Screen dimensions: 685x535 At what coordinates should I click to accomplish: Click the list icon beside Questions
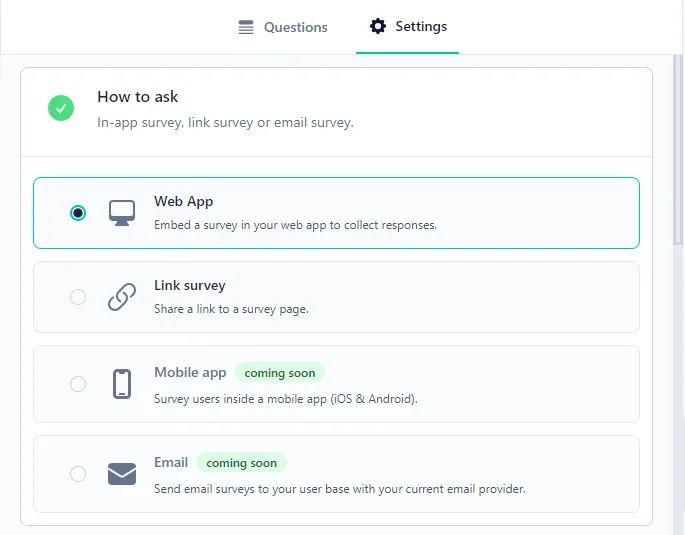[246, 27]
